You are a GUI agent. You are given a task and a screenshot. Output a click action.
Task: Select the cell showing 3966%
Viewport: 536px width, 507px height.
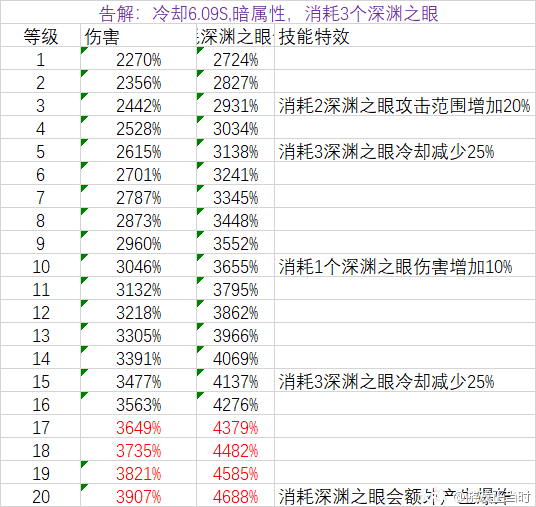point(236,334)
